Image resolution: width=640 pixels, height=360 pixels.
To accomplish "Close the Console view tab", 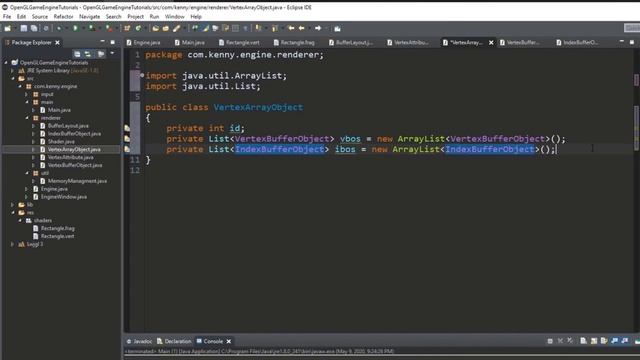I will 229,341.
